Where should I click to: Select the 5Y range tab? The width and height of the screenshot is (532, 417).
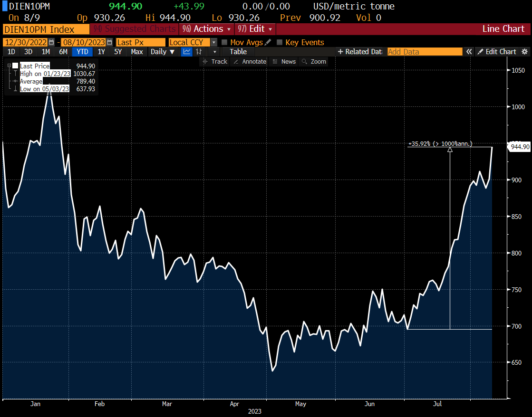coord(118,52)
